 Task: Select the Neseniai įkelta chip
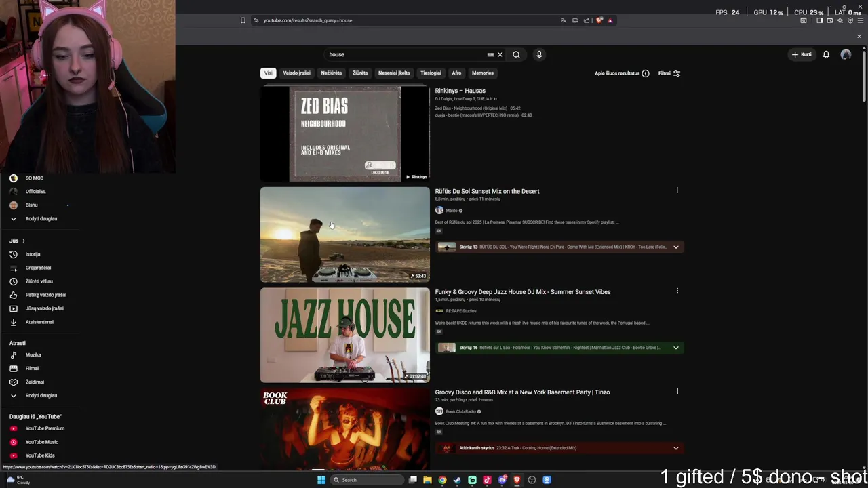pyautogui.click(x=394, y=73)
